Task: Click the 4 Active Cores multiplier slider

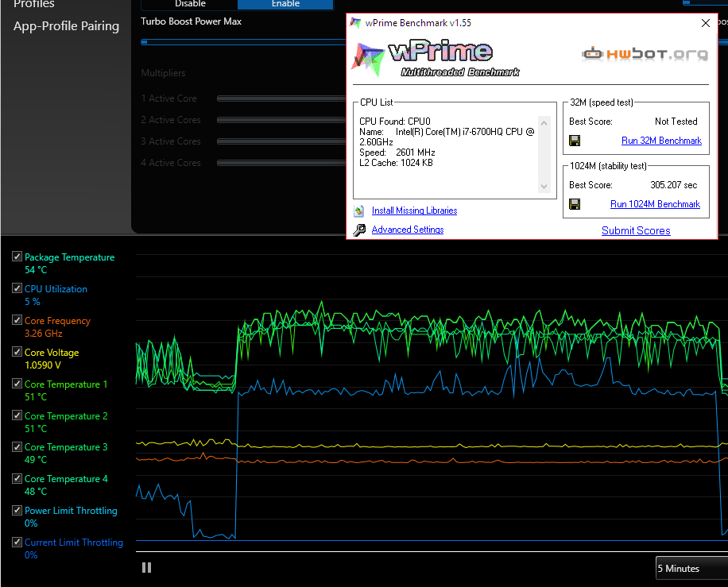Action: coord(281,163)
